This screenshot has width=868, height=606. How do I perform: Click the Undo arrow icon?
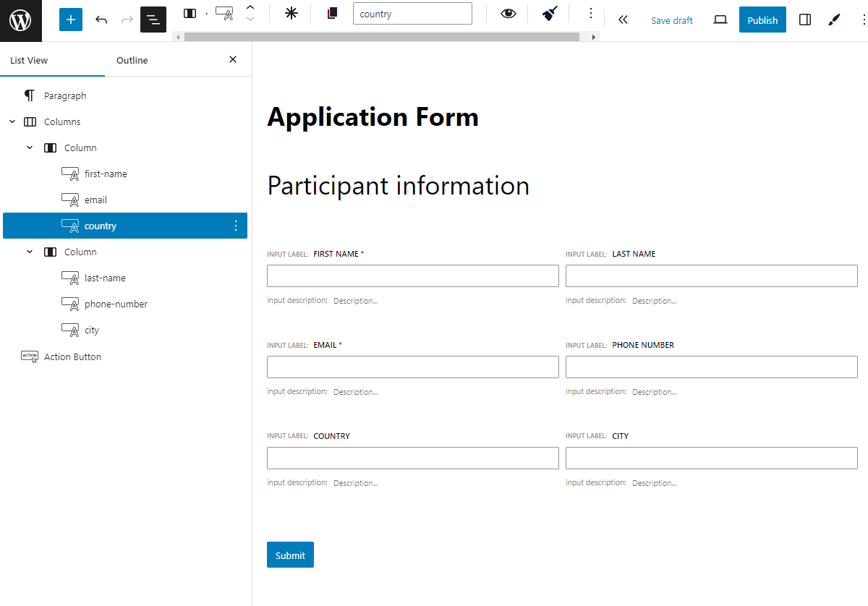click(x=101, y=20)
